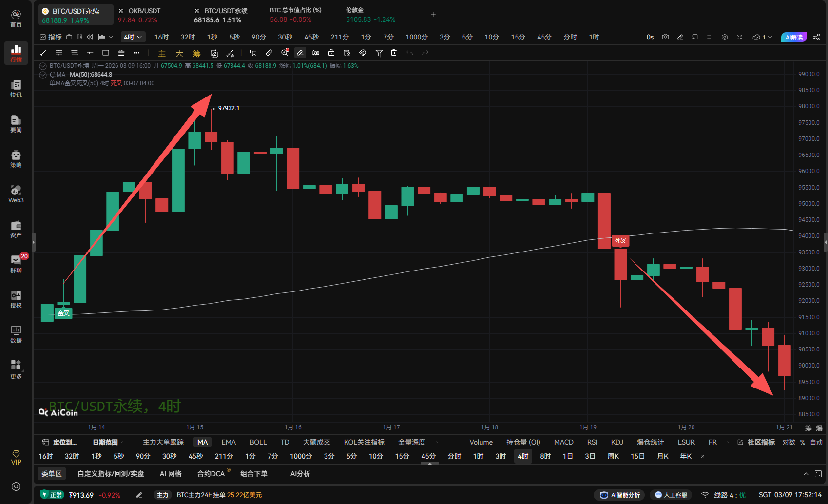
Task: Enter fullscreen chart mode
Action: (739, 37)
